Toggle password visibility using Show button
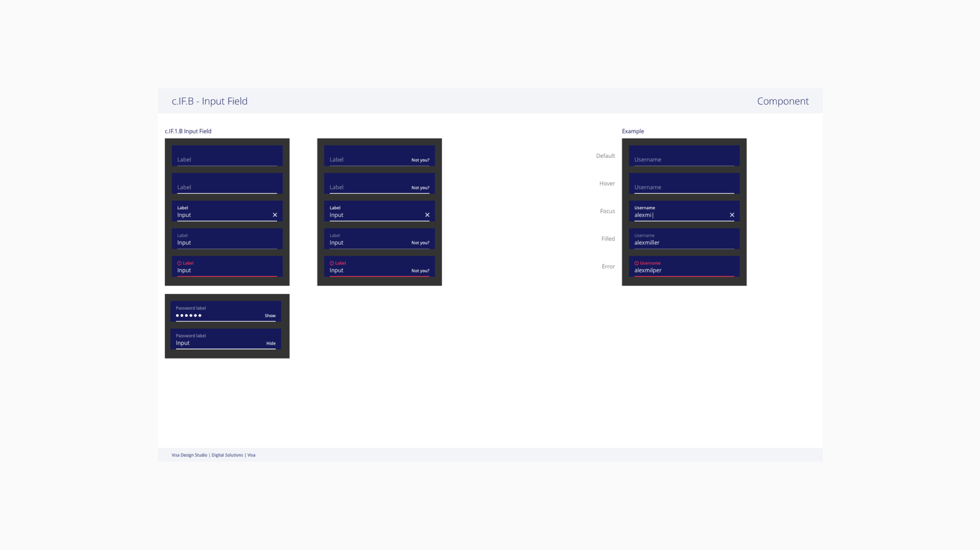 (x=269, y=314)
